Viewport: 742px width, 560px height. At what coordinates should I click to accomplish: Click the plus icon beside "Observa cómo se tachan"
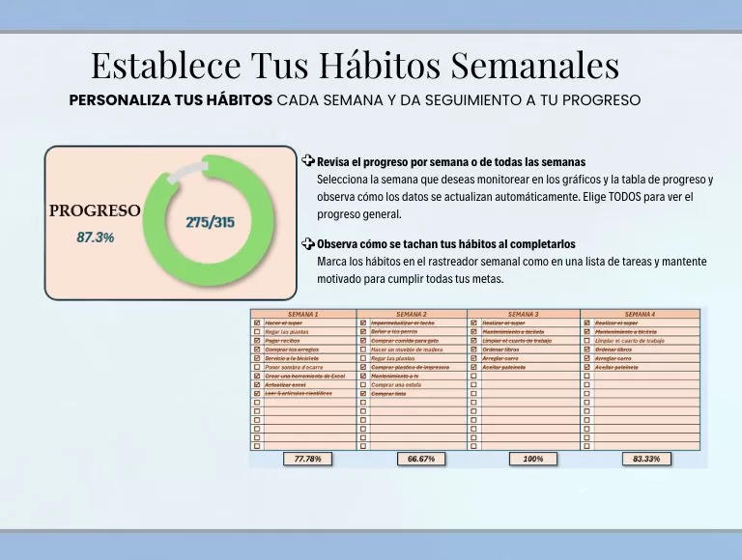[307, 243]
